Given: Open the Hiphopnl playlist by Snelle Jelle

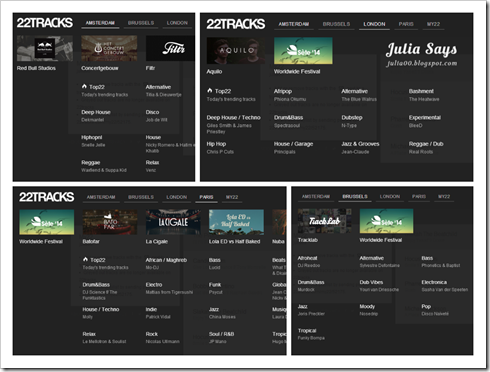Looking at the screenshot, I should click(93, 141).
